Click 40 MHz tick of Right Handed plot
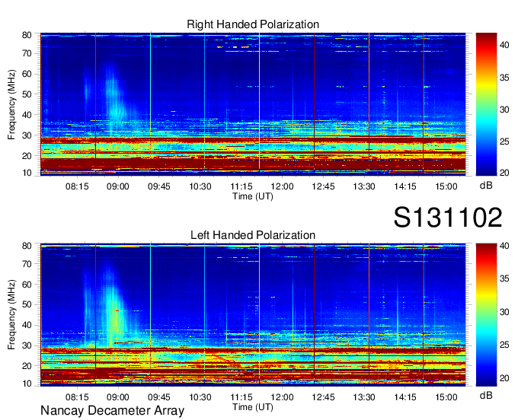Image resolution: width=518 pixels, height=420 pixels. (27, 115)
